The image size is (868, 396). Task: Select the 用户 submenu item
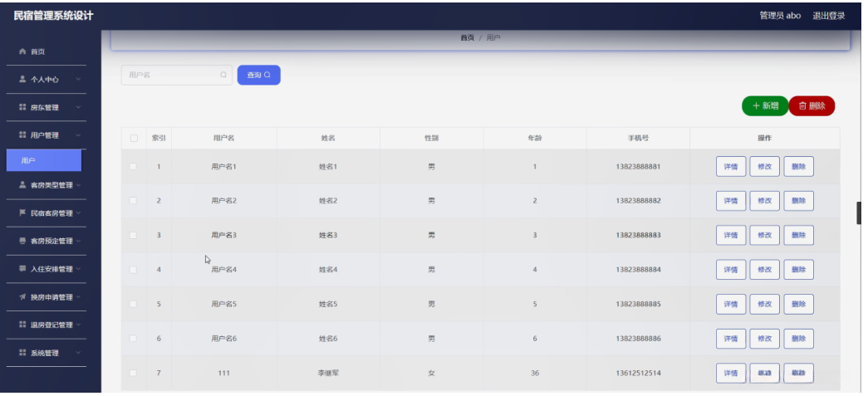coord(44,160)
